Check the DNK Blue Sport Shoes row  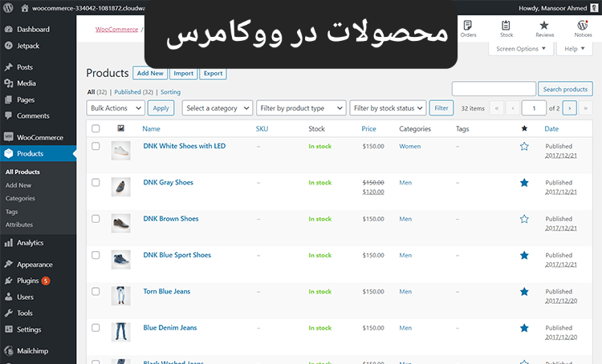pos(96,255)
